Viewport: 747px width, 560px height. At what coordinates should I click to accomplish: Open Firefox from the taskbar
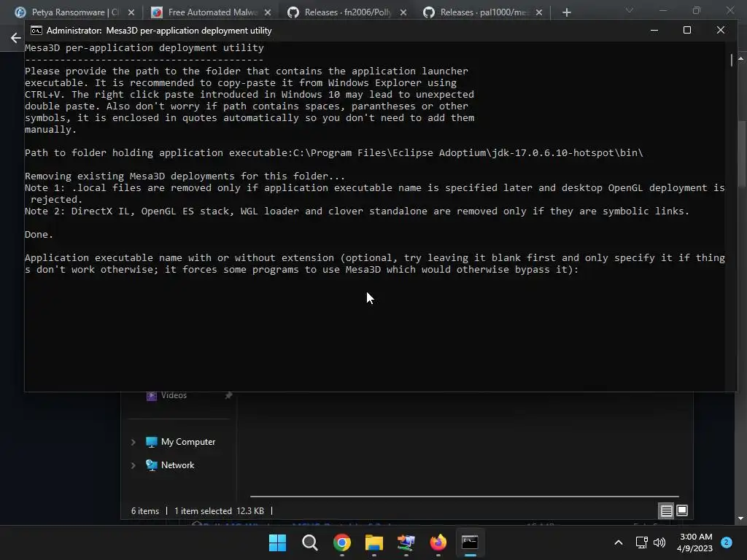coord(438,542)
